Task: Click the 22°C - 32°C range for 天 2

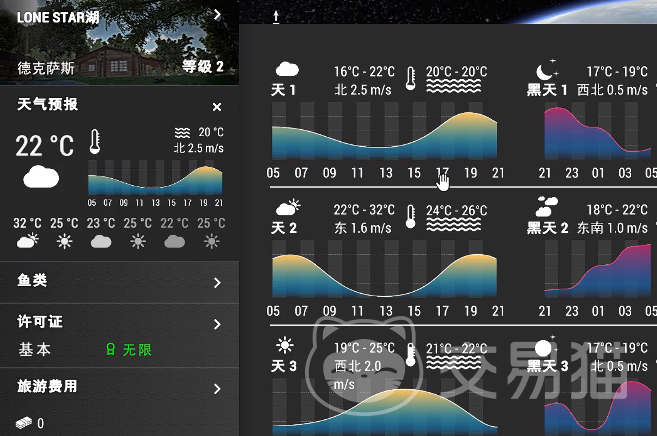Action: pos(364,210)
